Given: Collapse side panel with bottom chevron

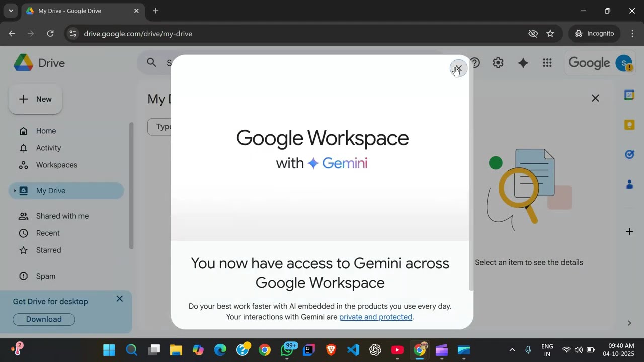Looking at the screenshot, I should point(629,323).
